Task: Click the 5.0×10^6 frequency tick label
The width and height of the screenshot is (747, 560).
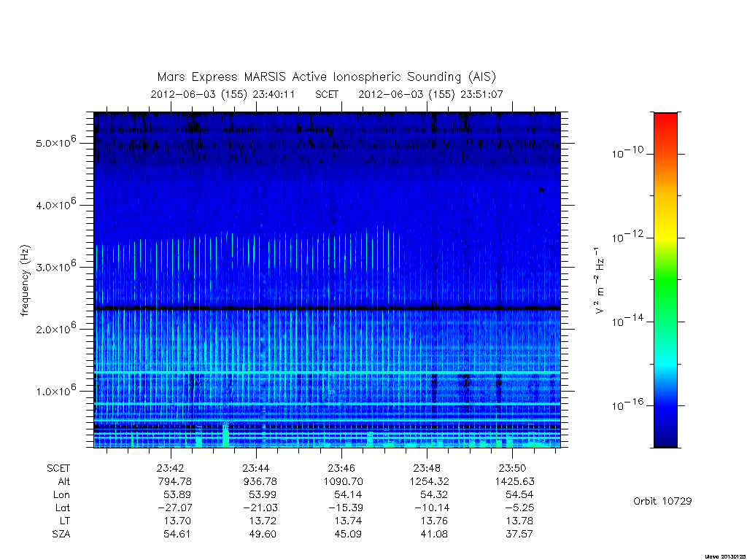Action: pyautogui.click(x=55, y=141)
